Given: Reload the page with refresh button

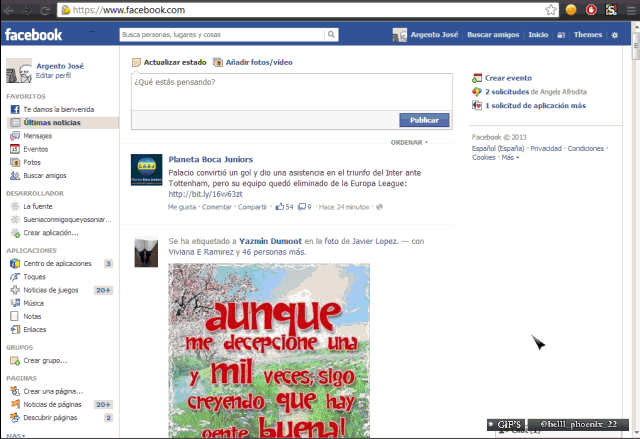Looking at the screenshot, I should (x=45, y=10).
